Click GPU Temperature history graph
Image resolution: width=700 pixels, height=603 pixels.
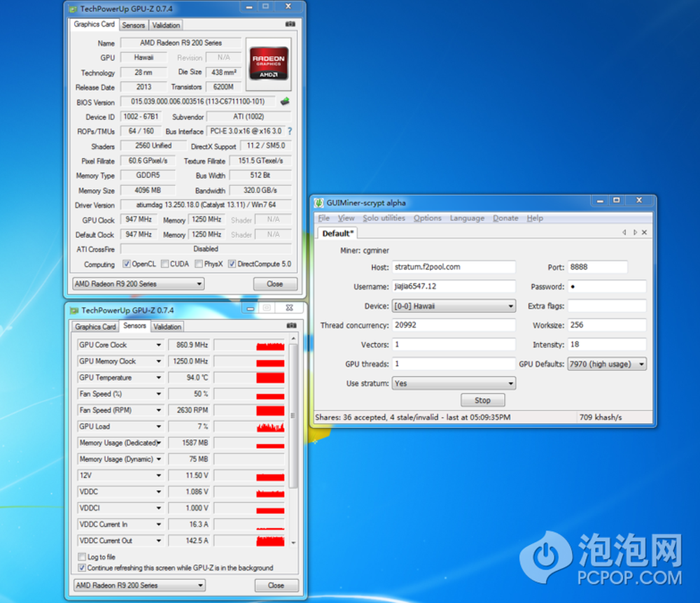(x=249, y=377)
